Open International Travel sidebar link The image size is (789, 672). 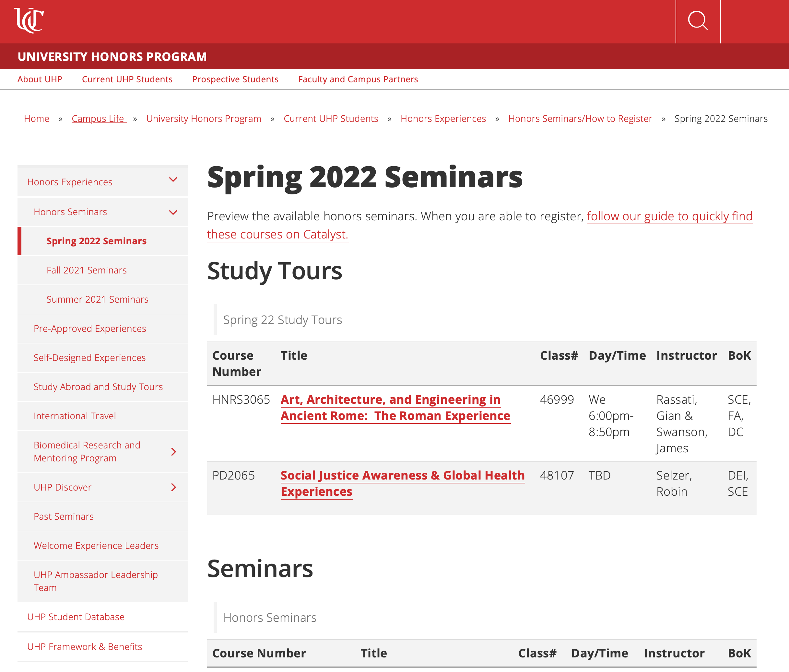click(x=75, y=416)
